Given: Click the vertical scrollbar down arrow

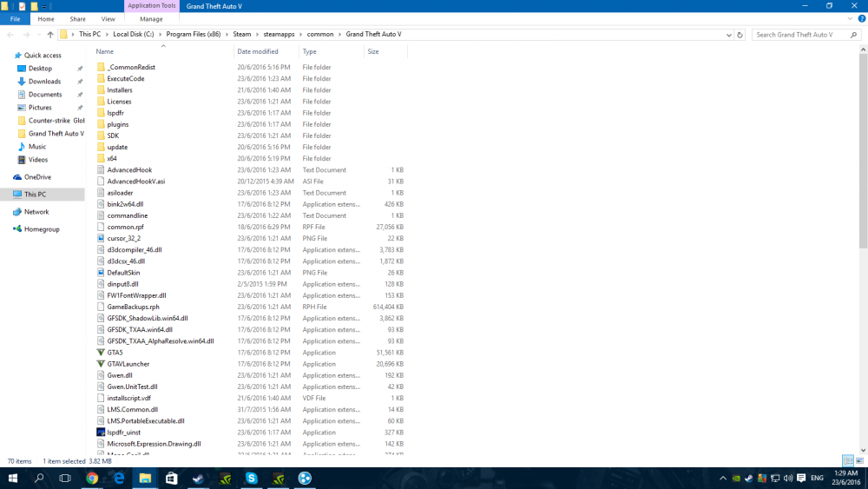Looking at the screenshot, I should tap(863, 450).
